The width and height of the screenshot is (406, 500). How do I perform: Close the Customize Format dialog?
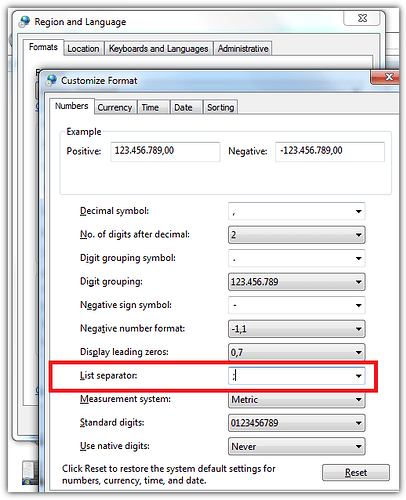click(386, 77)
